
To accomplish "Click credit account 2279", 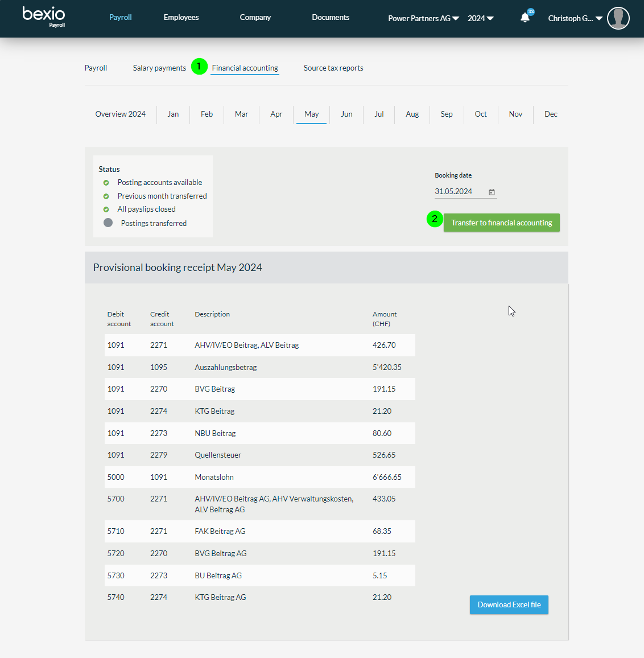I will tap(159, 455).
